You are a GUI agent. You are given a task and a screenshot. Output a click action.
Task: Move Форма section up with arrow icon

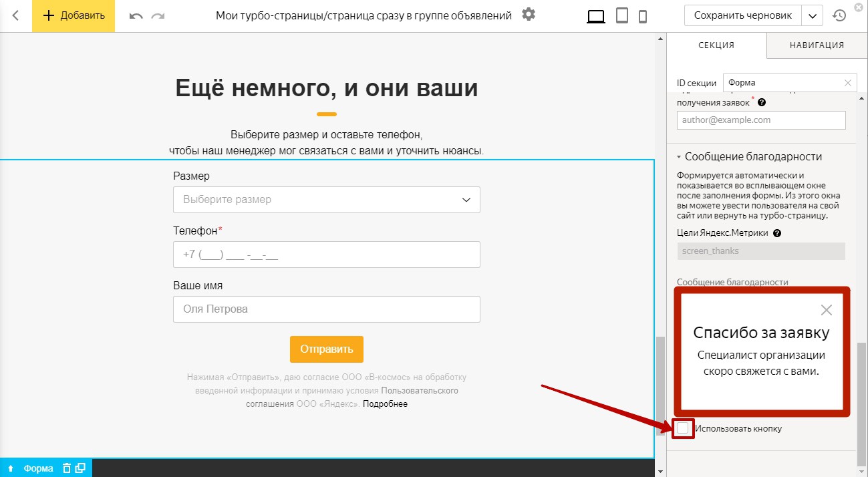[x=11, y=468]
